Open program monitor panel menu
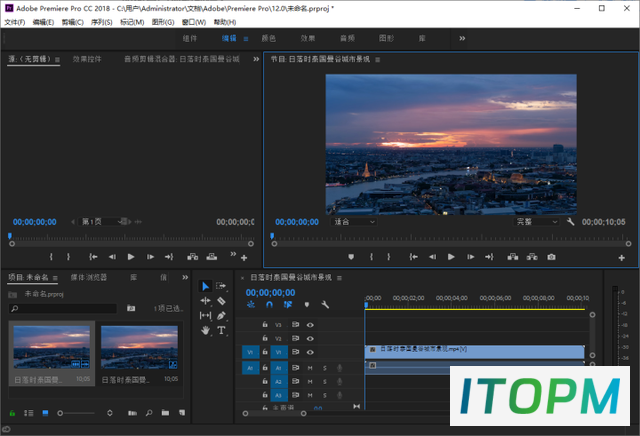 [378, 60]
